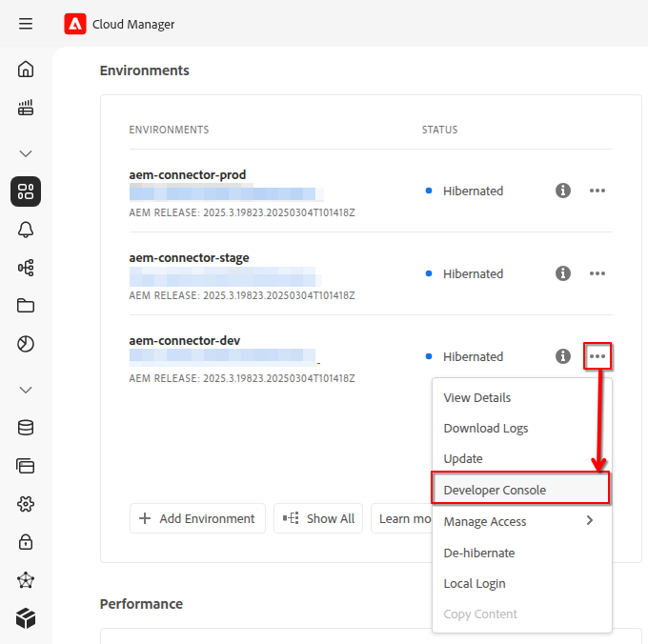Go to the Home sidebar icon

tap(26, 69)
